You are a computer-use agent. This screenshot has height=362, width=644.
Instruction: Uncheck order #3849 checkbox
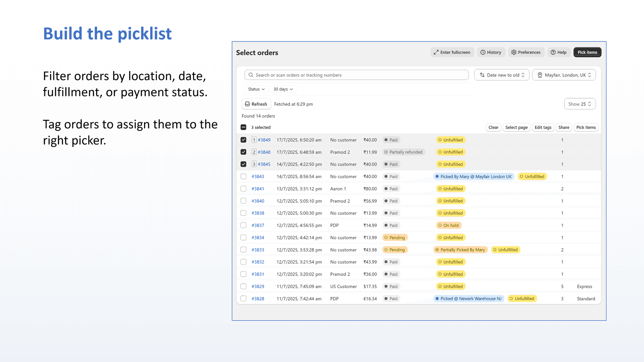point(244,140)
